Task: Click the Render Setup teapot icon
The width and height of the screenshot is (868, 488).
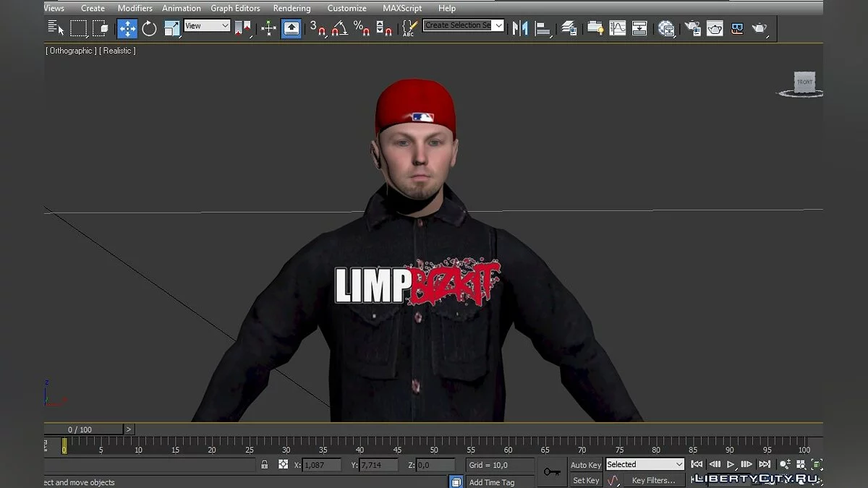Action: [x=693, y=28]
